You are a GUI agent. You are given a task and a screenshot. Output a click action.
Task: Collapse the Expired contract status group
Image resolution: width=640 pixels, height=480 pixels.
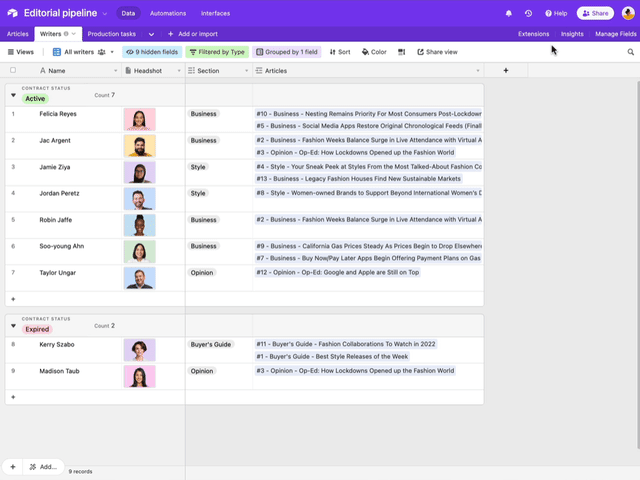point(13,326)
